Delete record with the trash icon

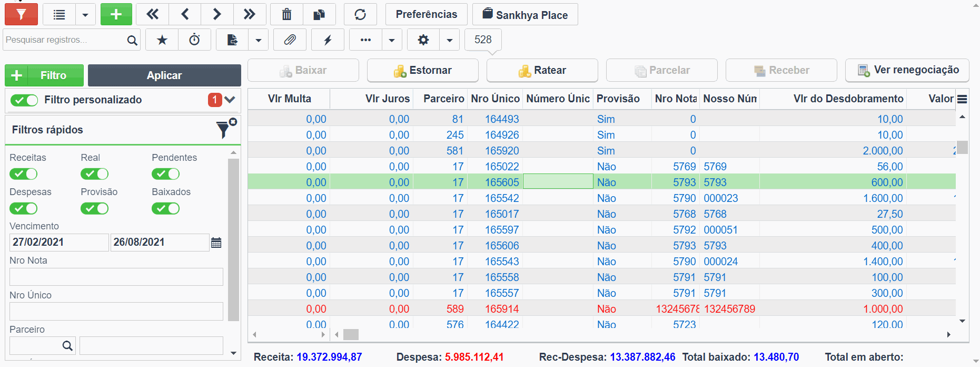(x=286, y=14)
